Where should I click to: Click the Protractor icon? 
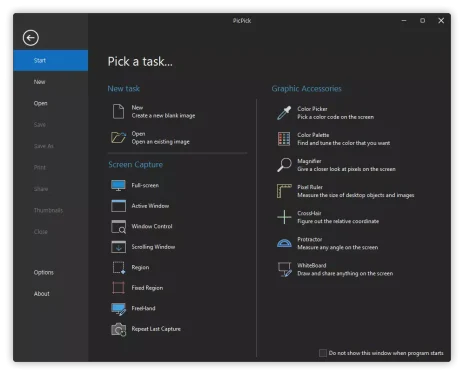pyautogui.click(x=284, y=243)
